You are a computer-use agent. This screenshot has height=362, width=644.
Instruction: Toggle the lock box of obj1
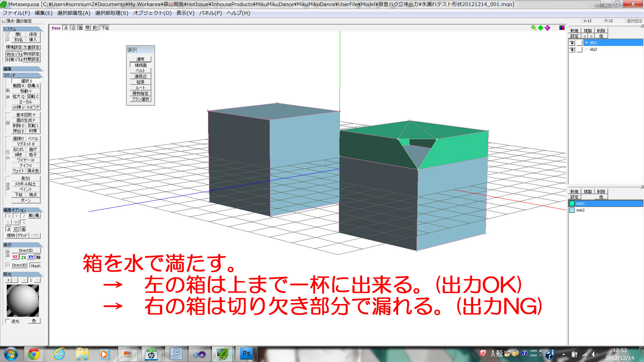pyautogui.click(x=579, y=43)
